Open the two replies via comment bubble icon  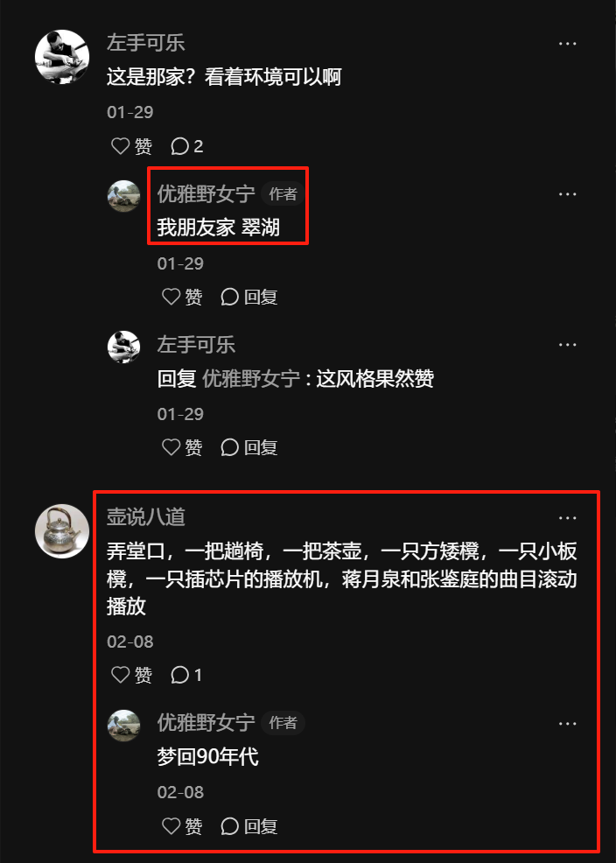click(x=187, y=146)
